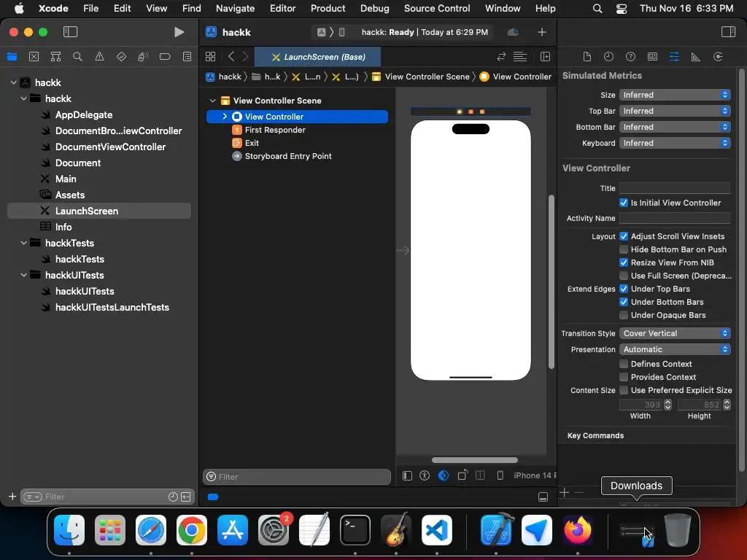Viewport: 747px width, 560px height.
Task: Hide the navigator sidebar panel
Action: coord(70,32)
